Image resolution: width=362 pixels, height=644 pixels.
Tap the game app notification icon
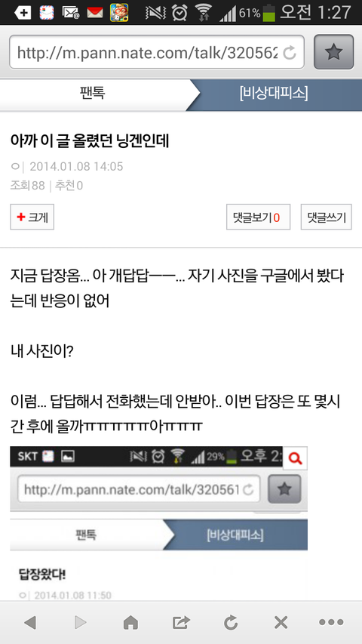(x=119, y=12)
